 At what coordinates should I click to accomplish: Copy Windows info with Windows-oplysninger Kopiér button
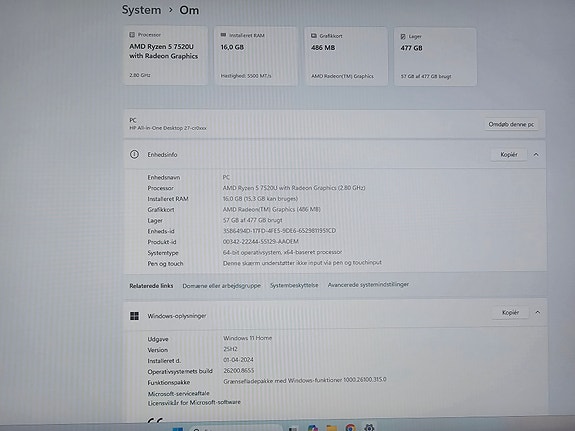pos(510,313)
